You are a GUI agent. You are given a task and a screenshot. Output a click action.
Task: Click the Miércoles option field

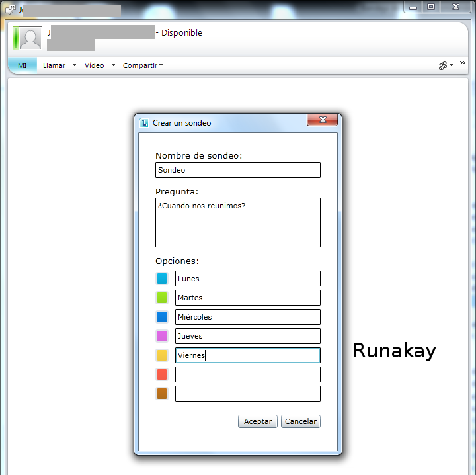tap(248, 317)
